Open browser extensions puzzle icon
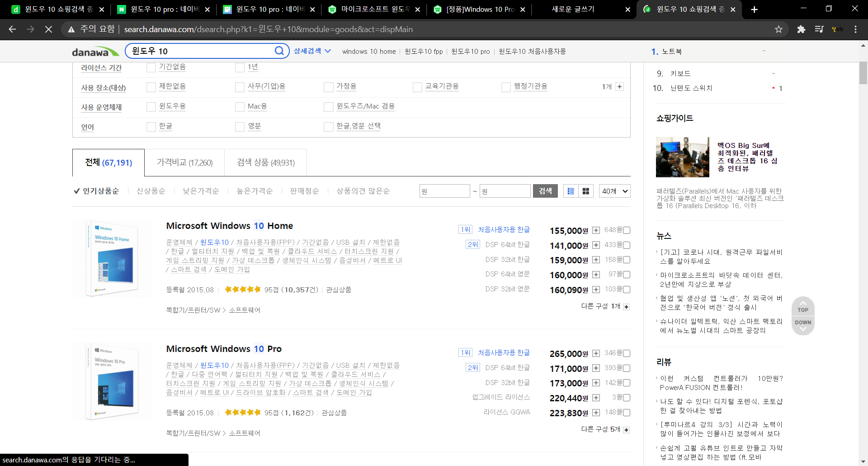 (x=801, y=29)
